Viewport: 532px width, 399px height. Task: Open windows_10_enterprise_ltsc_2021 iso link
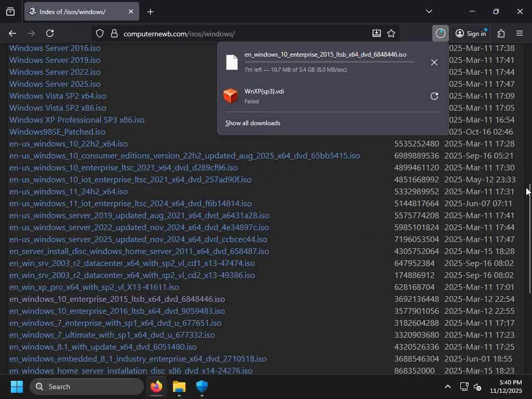(x=124, y=168)
